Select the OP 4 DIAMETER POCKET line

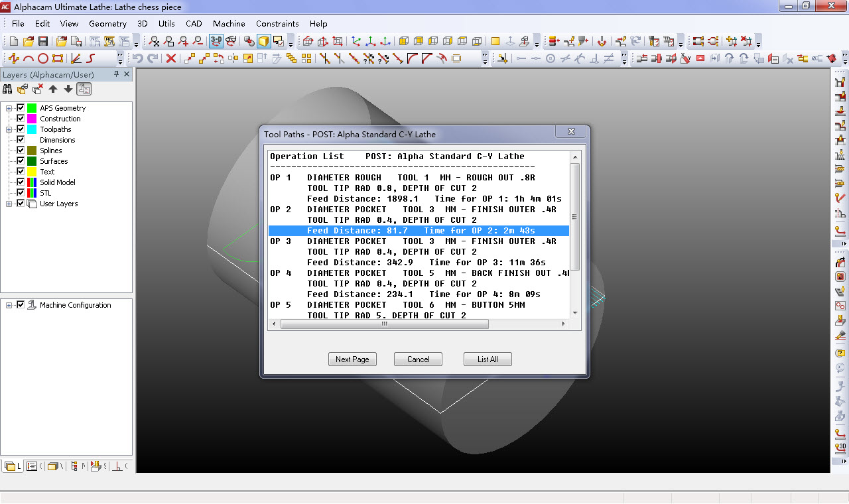click(x=419, y=273)
